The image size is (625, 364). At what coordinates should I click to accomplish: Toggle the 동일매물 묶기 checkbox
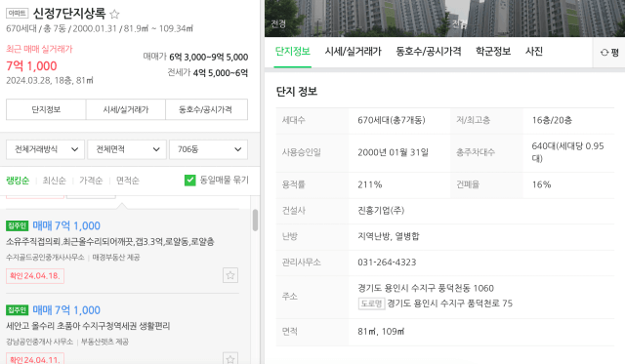[x=190, y=180]
